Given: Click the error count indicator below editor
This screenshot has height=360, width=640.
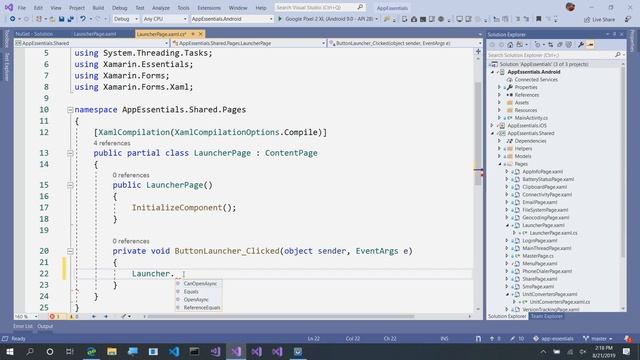Looking at the screenshot, I should (55, 316).
